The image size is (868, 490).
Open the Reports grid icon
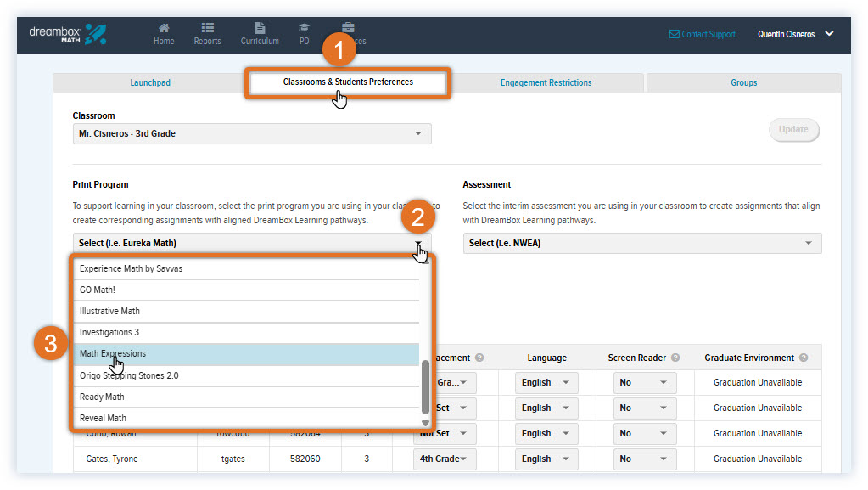coord(208,28)
